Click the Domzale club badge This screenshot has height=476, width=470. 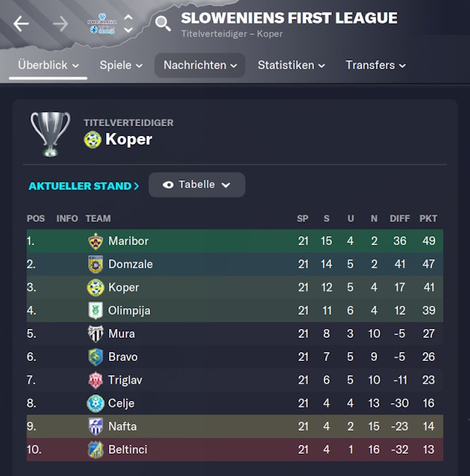[95, 264]
